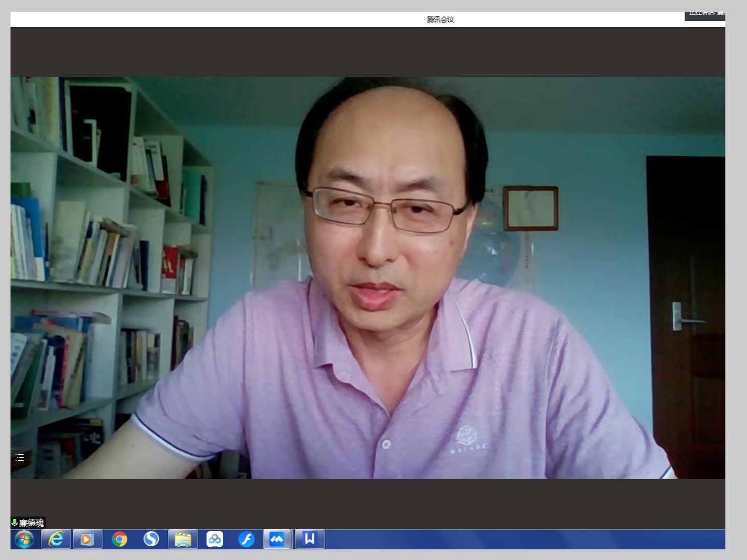Launch Google Chrome from the taskbar

pos(119,539)
